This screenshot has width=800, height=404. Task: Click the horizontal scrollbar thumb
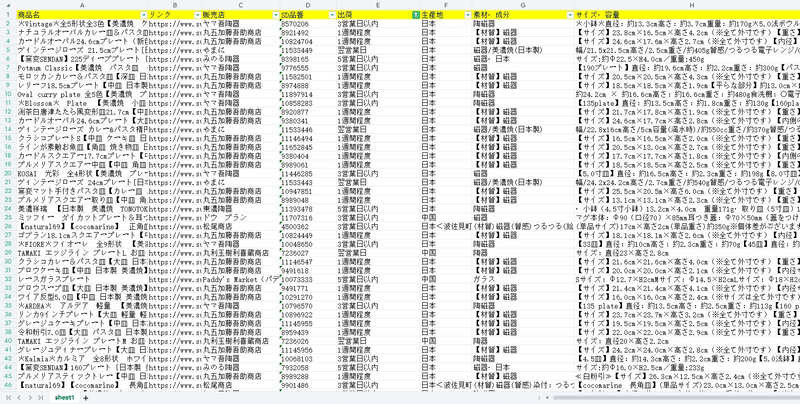tap(676, 397)
